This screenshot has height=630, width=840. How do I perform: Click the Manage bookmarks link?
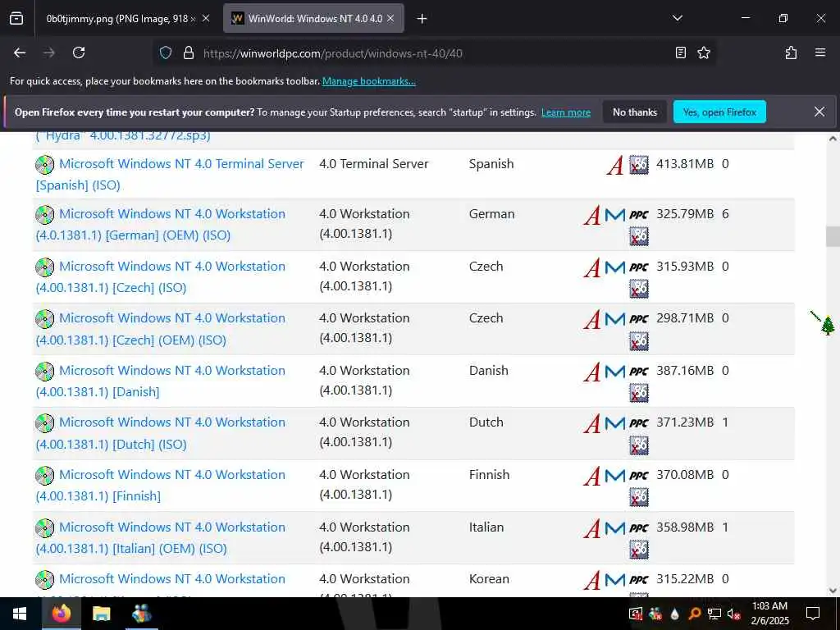(368, 81)
